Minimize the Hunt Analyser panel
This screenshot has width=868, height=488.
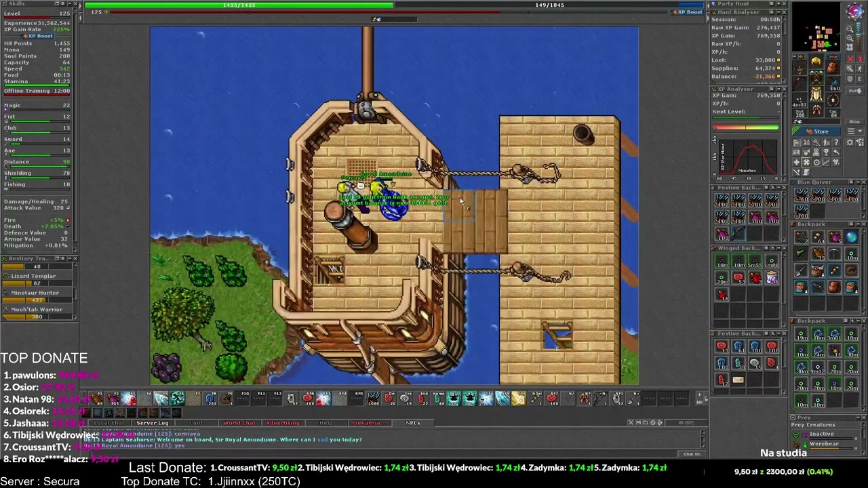click(x=778, y=12)
